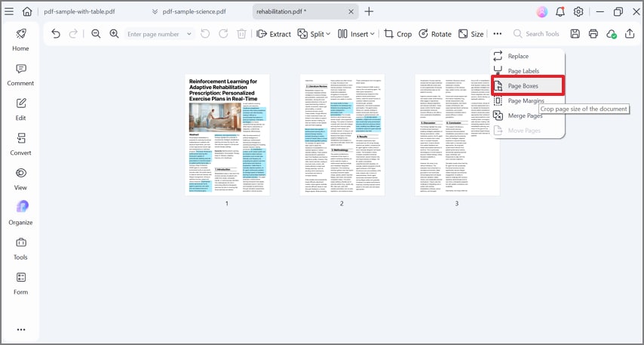Open the Comment tool in sidebar
The width and height of the screenshot is (644, 345).
20,75
